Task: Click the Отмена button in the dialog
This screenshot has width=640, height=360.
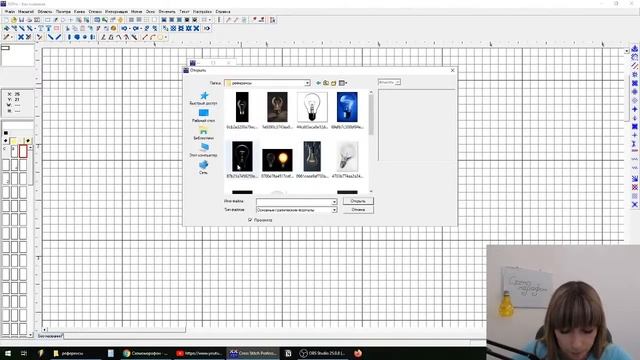Action: [358, 210]
